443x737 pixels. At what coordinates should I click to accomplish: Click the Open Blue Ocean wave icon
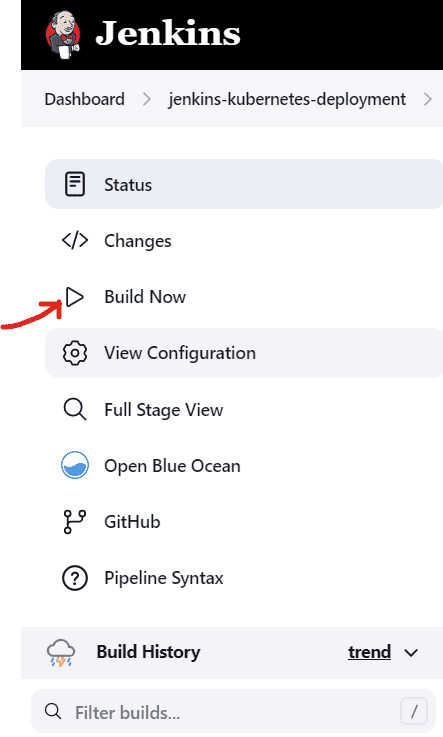point(75,465)
